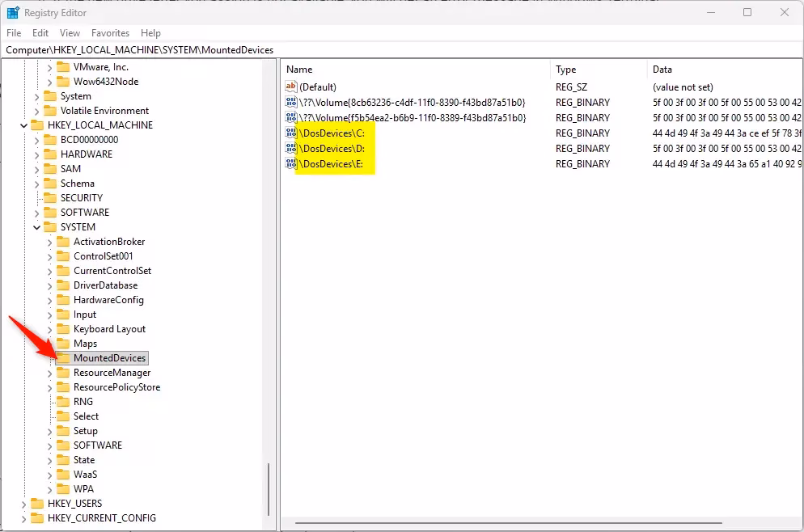Viewport: 804px width, 532px height.
Task: Click the MountedDevices folder icon
Action: [63, 358]
